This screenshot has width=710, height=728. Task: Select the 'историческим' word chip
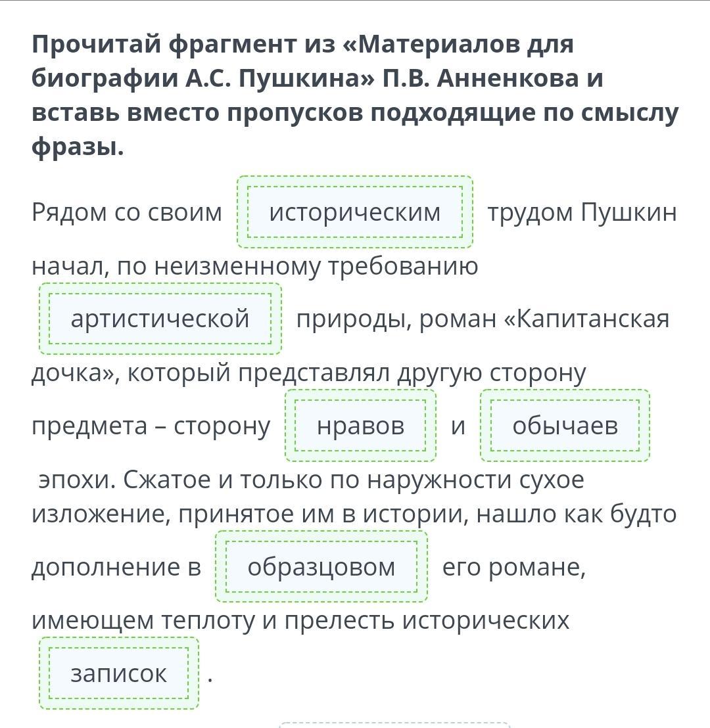pyautogui.click(x=355, y=212)
